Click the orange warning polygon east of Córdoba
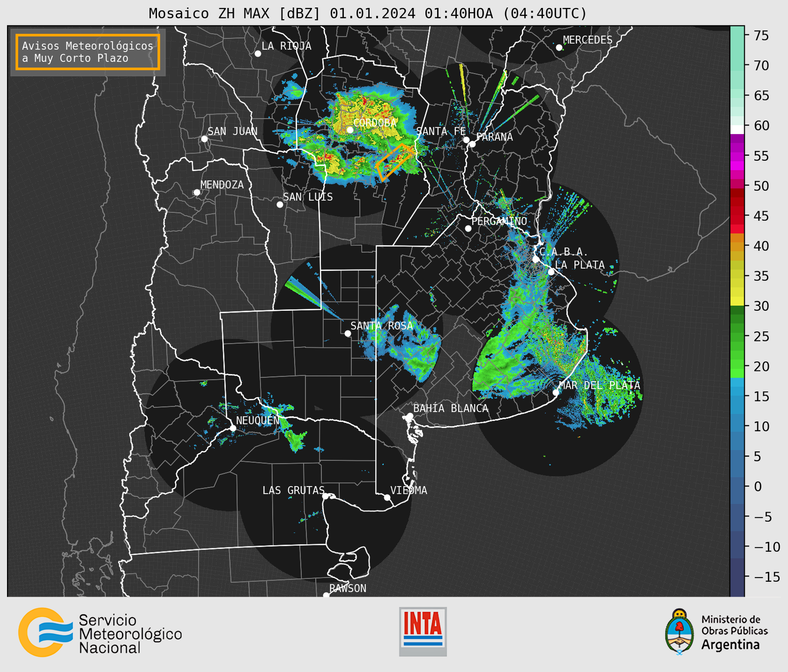The image size is (788, 672). (395, 162)
